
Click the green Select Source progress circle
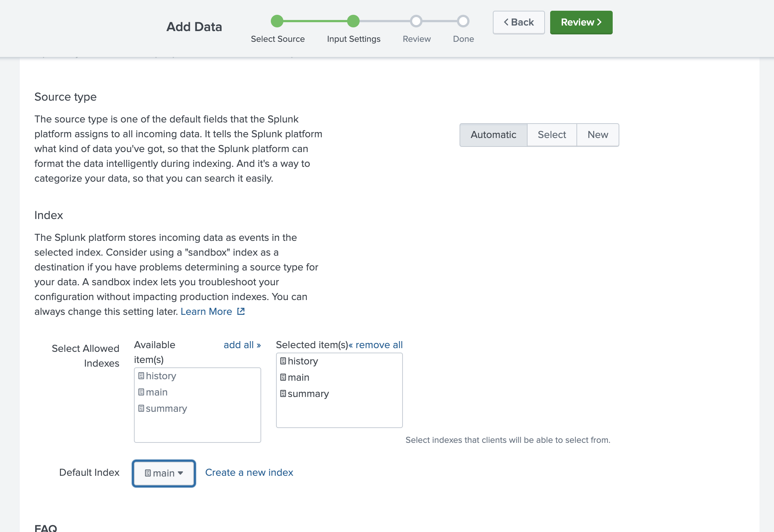[277, 21]
